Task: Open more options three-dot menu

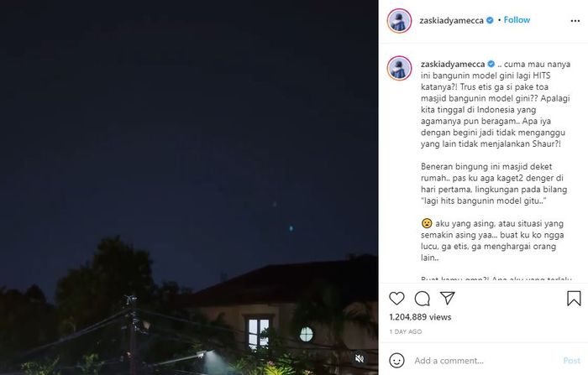Action: pos(575,21)
